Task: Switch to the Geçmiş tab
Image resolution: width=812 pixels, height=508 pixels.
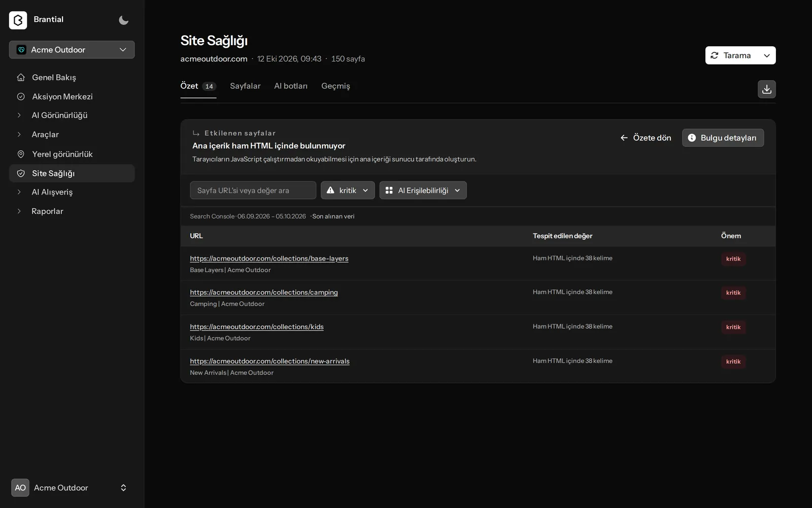Action: click(x=335, y=86)
